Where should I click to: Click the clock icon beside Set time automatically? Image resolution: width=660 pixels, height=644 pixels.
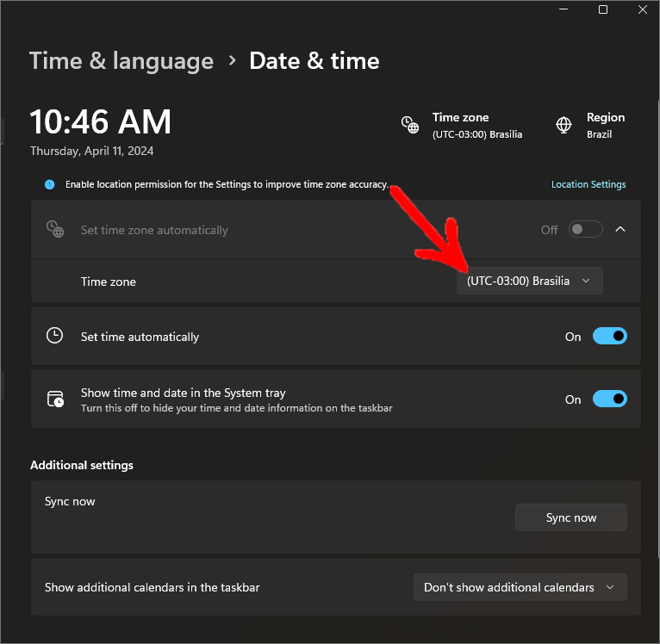[x=55, y=336]
